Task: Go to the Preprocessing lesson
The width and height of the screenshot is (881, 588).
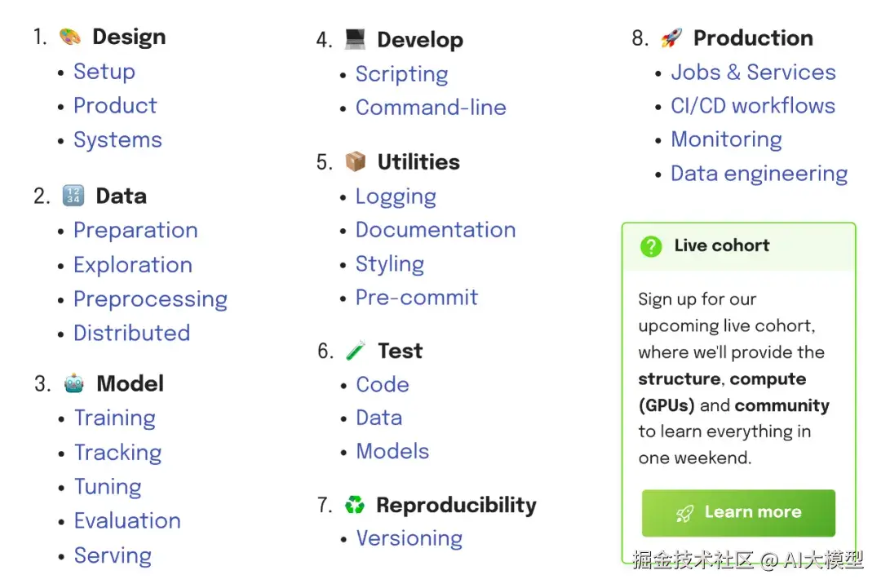Action: (x=150, y=299)
